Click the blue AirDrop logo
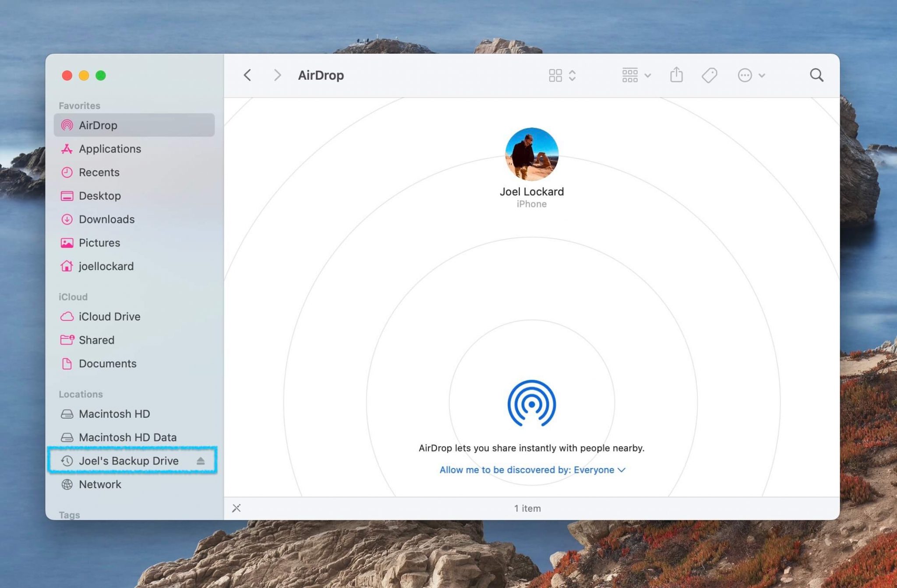This screenshot has width=897, height=588. [x=532, y=403]
